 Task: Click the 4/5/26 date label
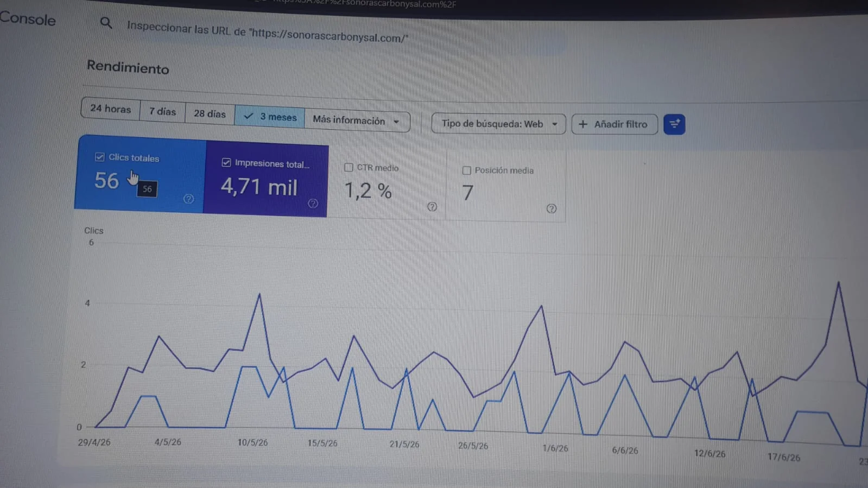point(168,442)
